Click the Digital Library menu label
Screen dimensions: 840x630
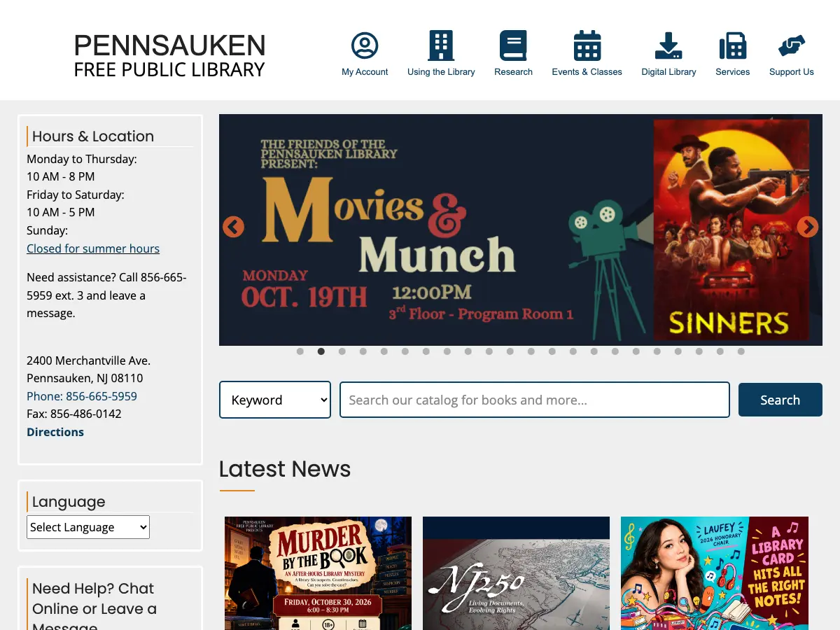coord(668,72)
